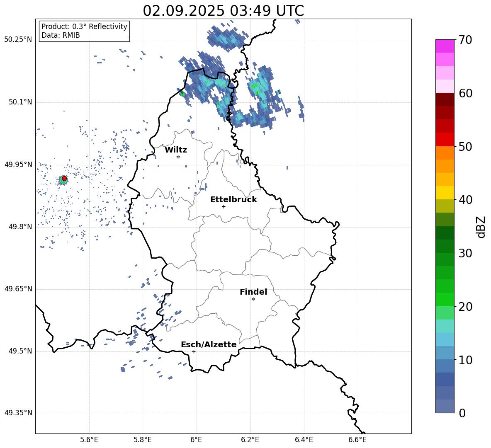The width and height of the screenshot is (491, 448).
Task: Click the 'Product: 0.3° Reflectivity' legend text
Action: (84, 27)
